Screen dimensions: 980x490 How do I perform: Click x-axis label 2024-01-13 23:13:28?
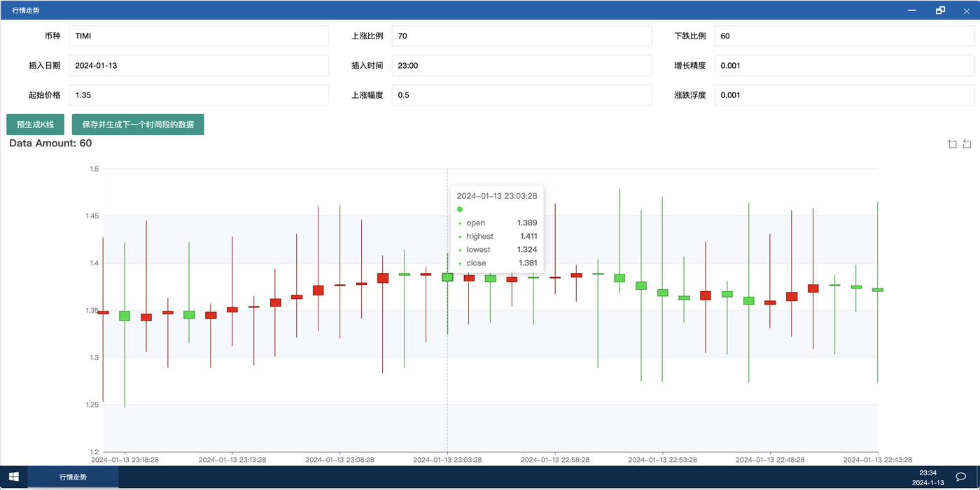(232, 460)
